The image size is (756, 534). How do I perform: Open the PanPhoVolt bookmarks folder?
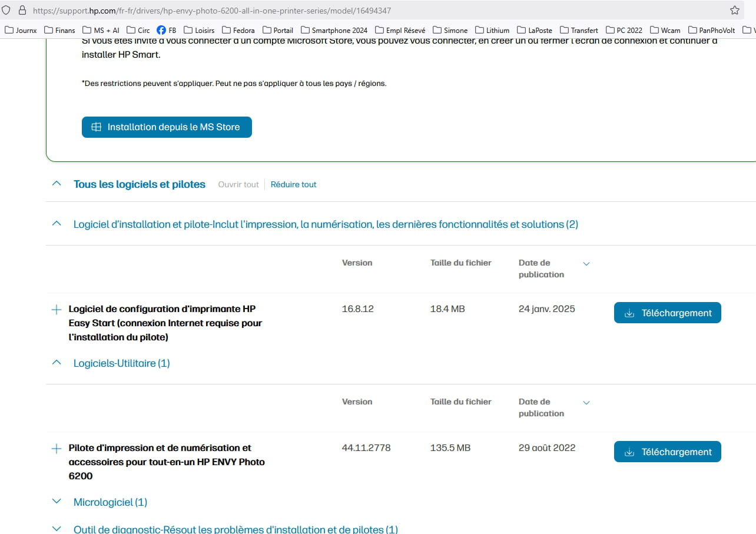(711, 30)
